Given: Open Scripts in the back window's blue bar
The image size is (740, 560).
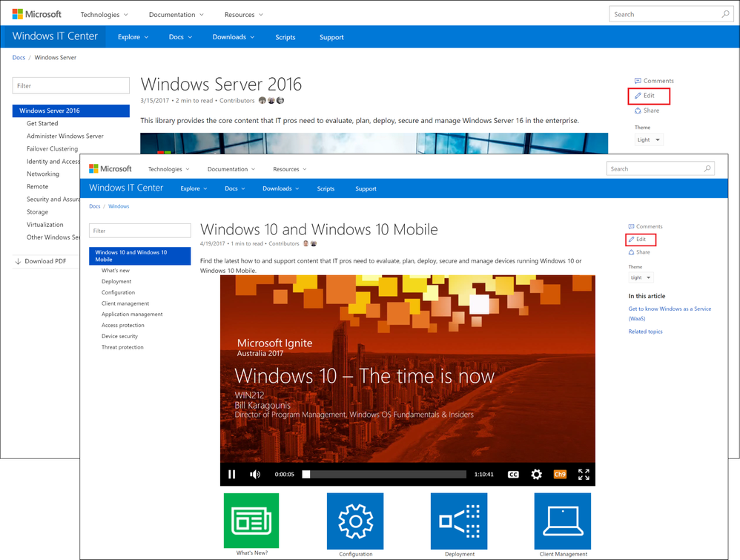Looking at the screenshot, I should pos(285,37).
